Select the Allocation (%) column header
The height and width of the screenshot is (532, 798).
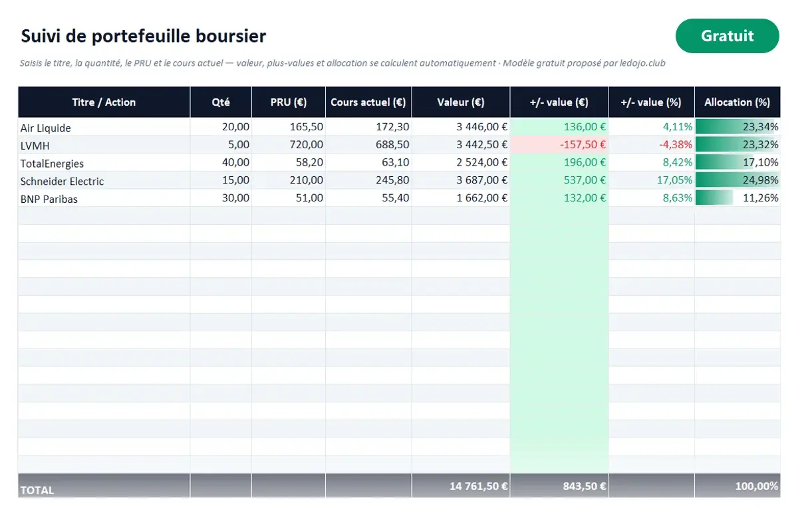tap(737, 102)
